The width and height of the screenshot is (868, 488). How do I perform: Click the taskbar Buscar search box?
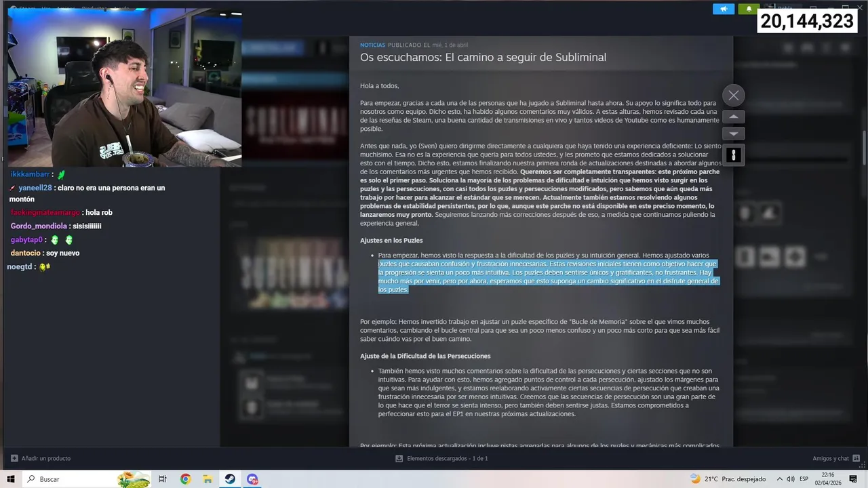pos(88,479)
